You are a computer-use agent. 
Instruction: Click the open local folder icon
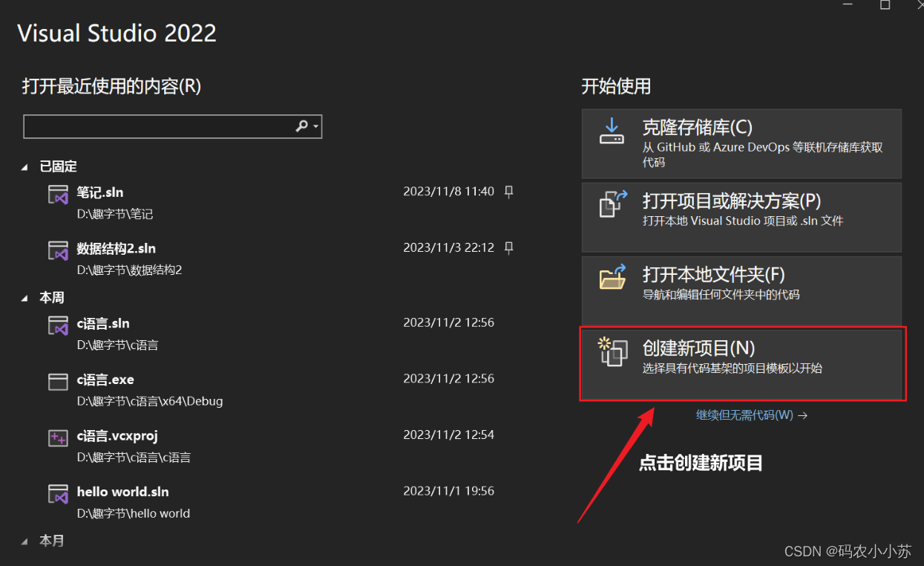612,278
